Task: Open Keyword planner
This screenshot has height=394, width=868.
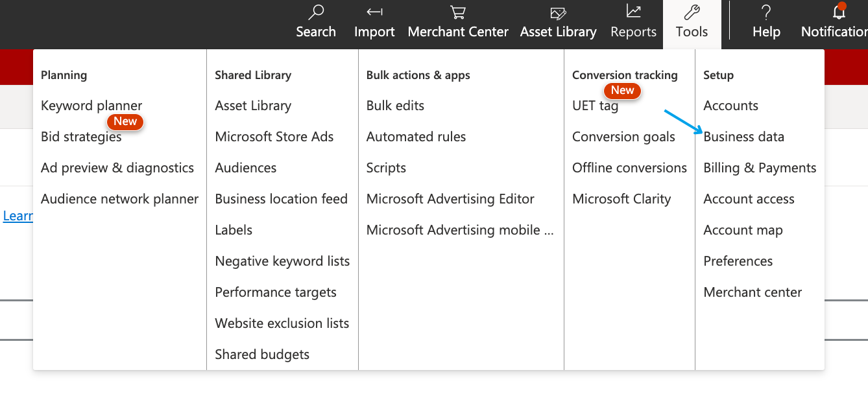Action: [91, 106]
